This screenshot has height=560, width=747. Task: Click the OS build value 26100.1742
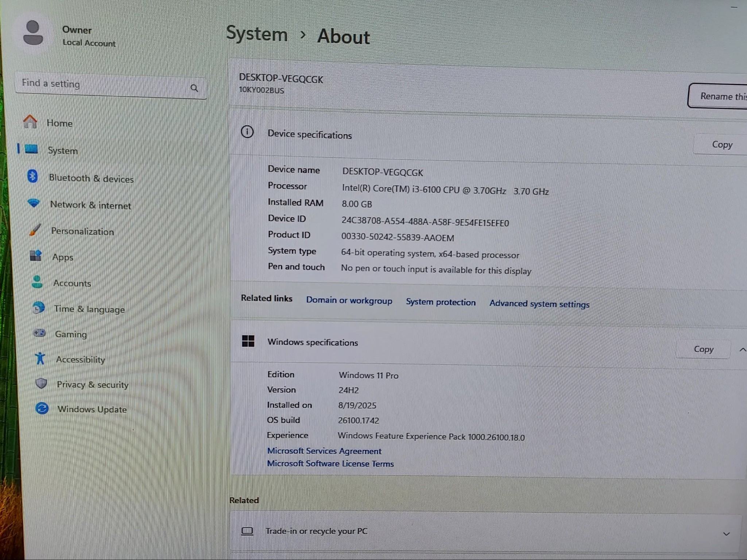pos(359,420)
